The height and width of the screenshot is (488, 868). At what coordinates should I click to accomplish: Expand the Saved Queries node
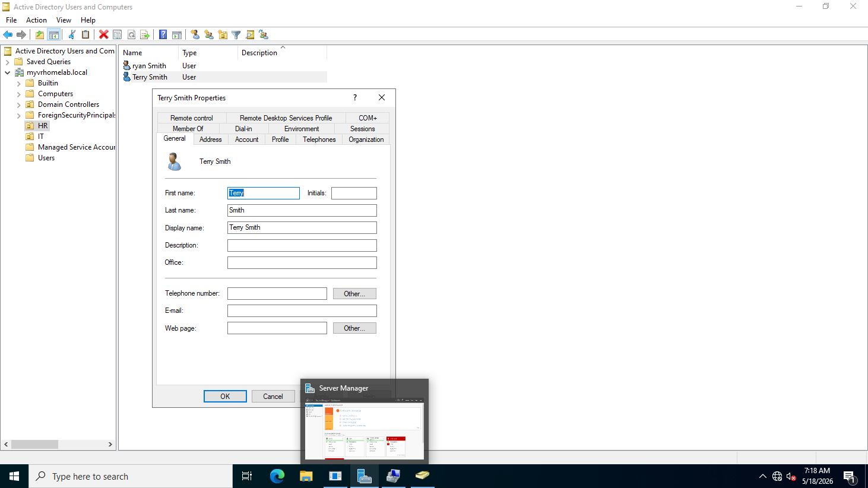click(7, 62)
